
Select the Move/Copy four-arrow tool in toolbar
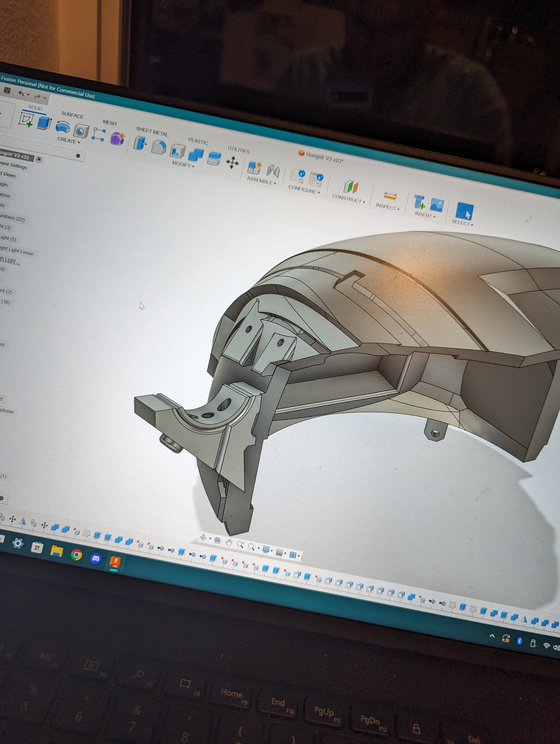[x=232, y=163]
